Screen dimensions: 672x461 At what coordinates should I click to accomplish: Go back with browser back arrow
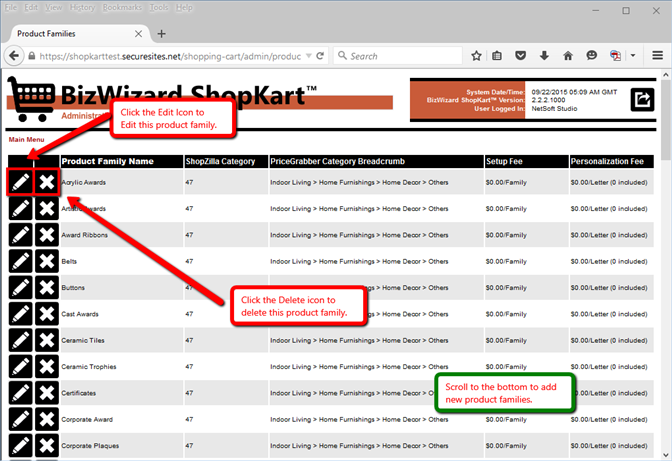click(14, 56)
